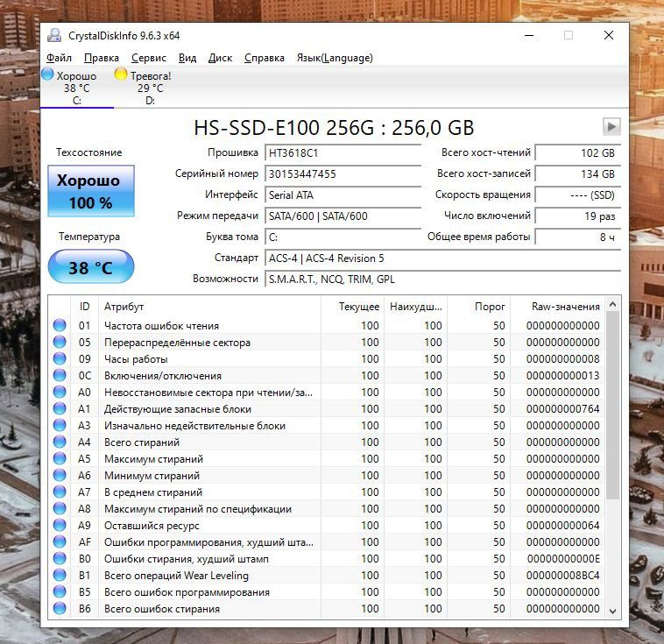The image size is (664, 644).
Task: Click the next disk arrow button
Action: pyautogui.click(x=611, y=126)
